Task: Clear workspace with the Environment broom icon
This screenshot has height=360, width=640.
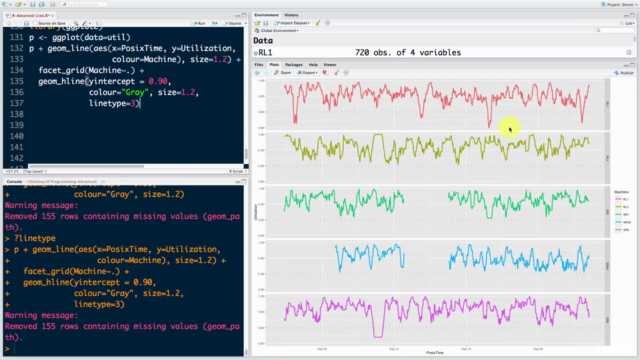Action: pyautogui.click(x=318, y=23)
